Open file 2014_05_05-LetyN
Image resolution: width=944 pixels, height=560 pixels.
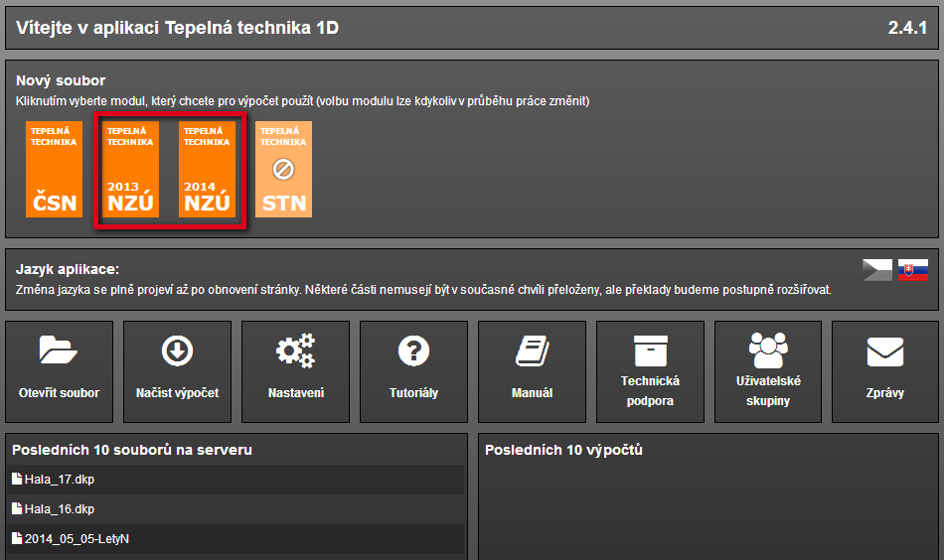(x=236, y=539)
